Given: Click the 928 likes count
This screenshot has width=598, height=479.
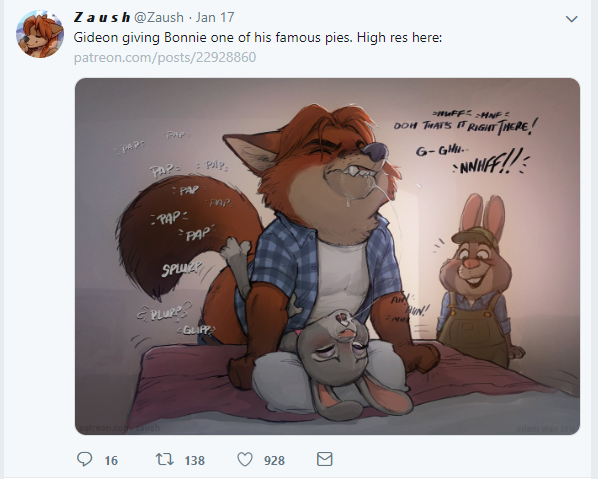Looking at the screenshot, I should tap(274, 460).
